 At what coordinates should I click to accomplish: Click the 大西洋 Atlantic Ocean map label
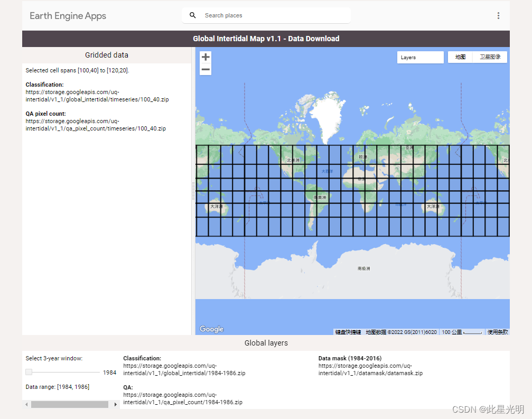pos(328,171)
